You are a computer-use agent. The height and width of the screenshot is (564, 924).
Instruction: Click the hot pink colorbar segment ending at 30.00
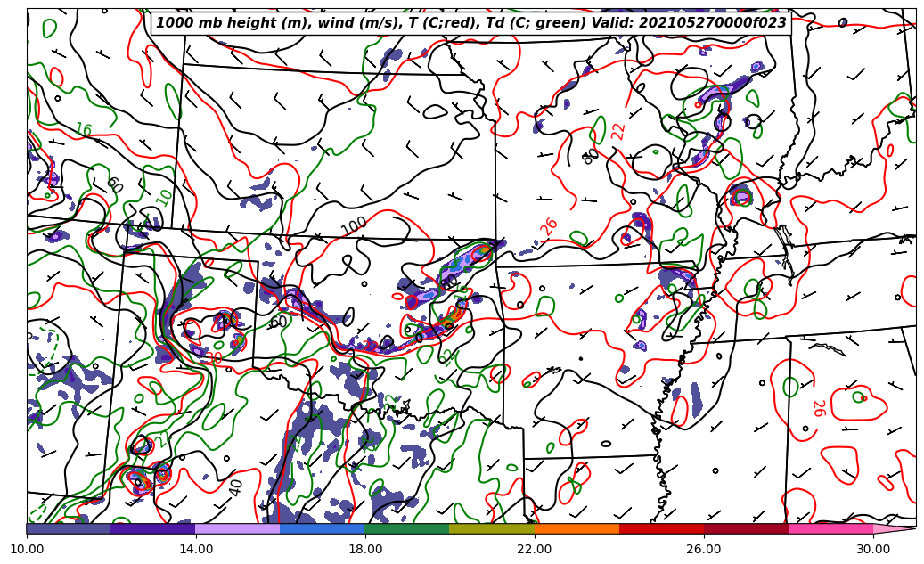(831, 528)
